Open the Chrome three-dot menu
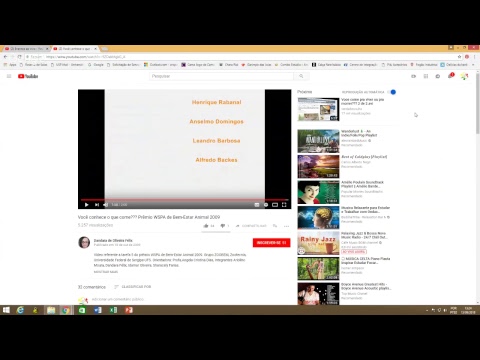This screenshot has height=360, width=480. tap(475, 57)
